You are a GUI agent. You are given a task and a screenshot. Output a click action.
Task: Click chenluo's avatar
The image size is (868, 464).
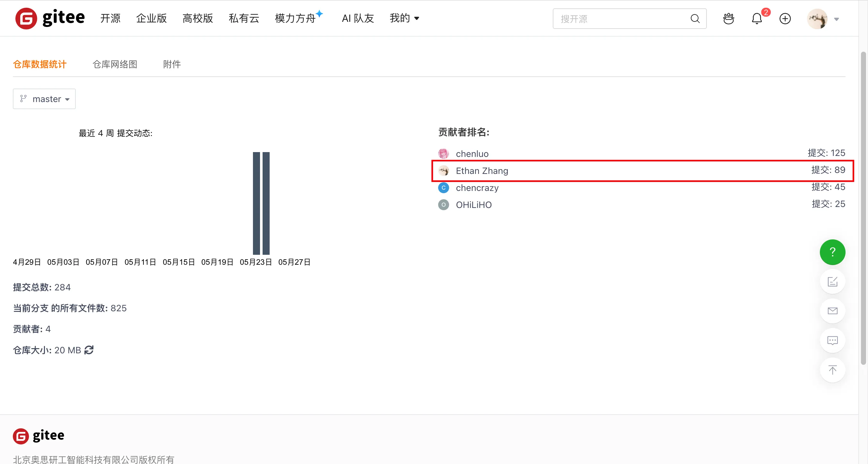[x=443, y=154]
